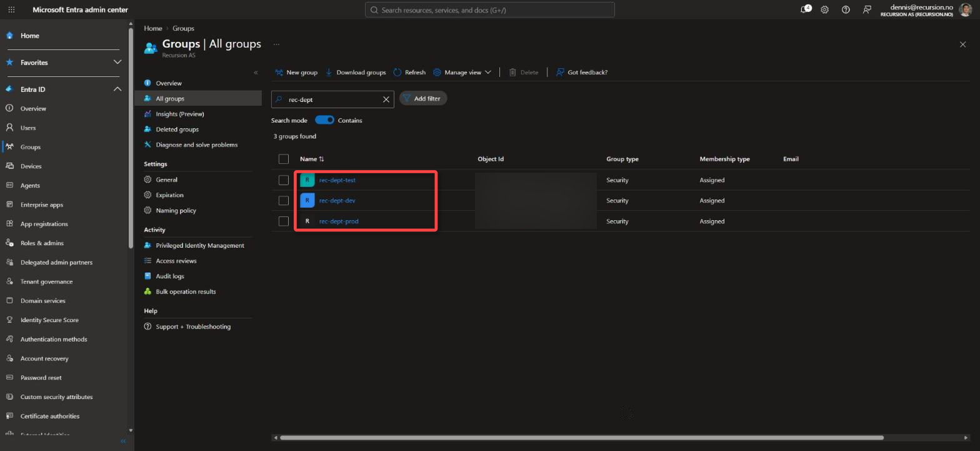Click the New group button

[x=296, y=72]
